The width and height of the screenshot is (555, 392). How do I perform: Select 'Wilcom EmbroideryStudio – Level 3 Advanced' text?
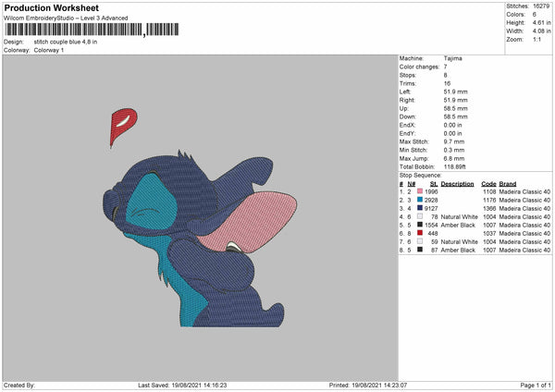pos(66,18)
